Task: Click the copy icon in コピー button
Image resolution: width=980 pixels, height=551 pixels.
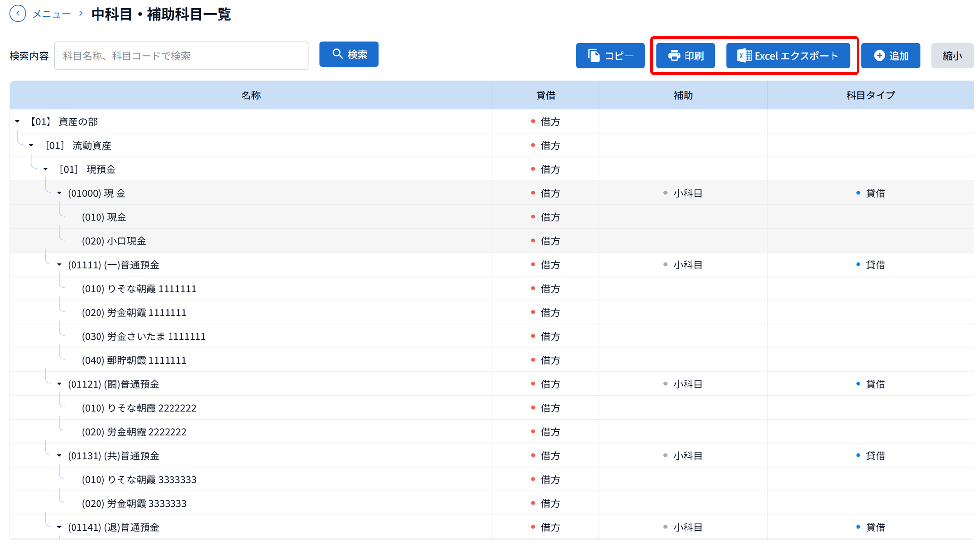Action: tap(594, 56)
